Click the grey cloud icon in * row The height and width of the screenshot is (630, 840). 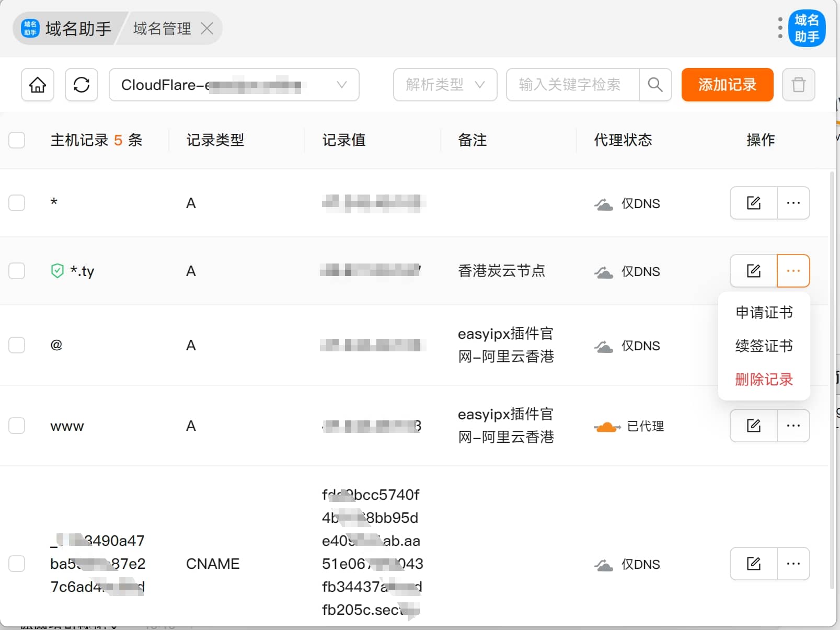[603, 204]
